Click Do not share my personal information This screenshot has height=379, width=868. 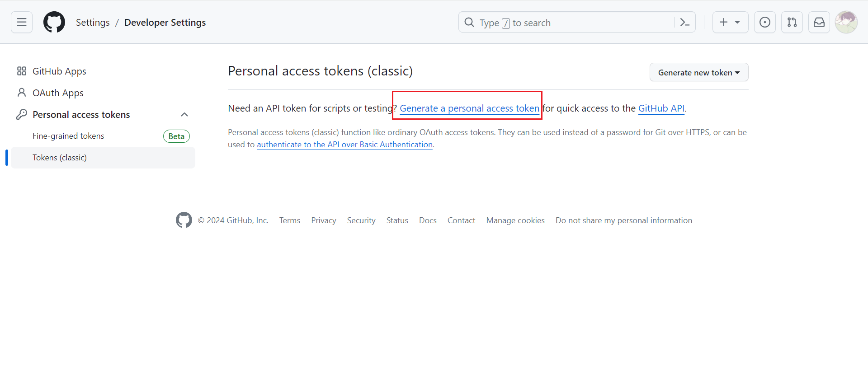click(624, 220)
